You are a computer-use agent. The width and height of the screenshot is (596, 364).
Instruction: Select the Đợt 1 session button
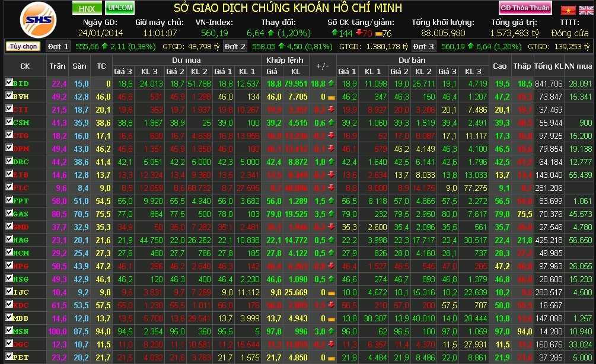pyautogui.click(x=58, y=46)
